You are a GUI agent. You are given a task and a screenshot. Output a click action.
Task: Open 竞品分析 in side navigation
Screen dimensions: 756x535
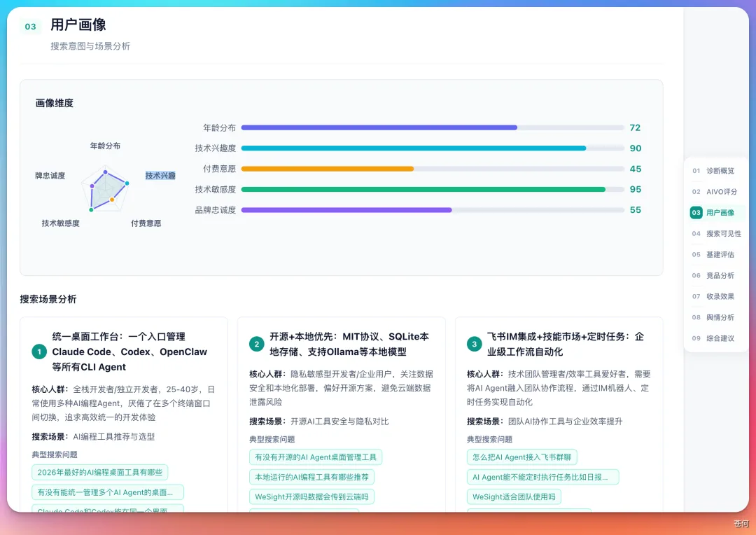(713, 275)
